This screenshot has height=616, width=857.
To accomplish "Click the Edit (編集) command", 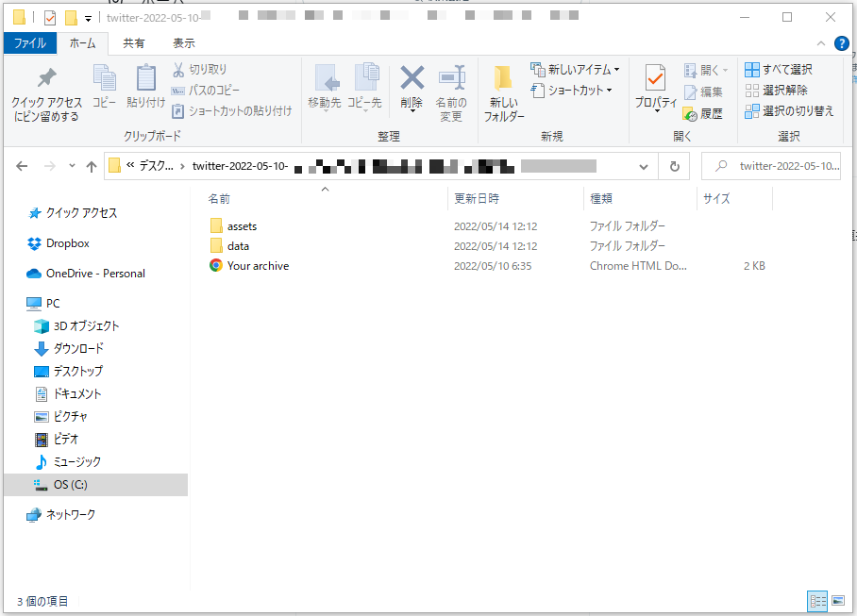I will [703, 92].
